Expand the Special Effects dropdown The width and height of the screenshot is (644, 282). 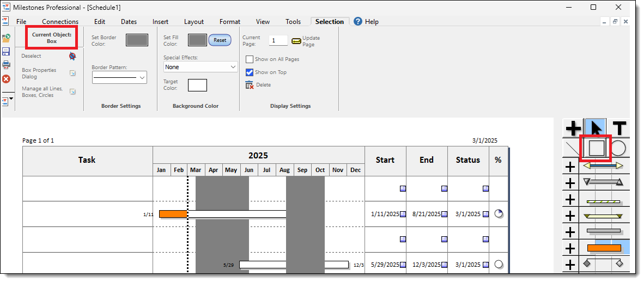coord(200,67)
